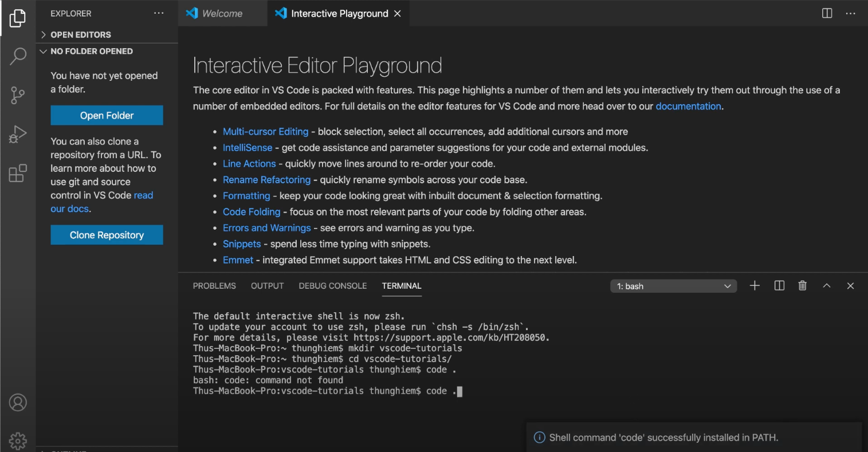Switch to the Problems panel tab

[214, 285]
